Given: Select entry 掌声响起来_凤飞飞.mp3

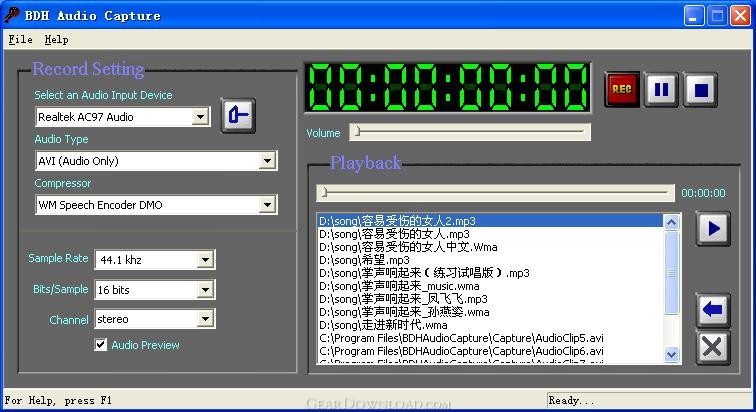Looking at the screenshot, I should pos(490,299).
